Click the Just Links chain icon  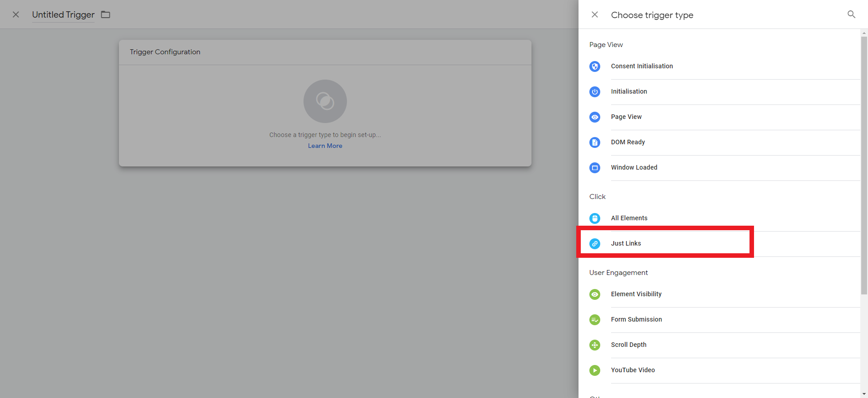pos(595,244)
